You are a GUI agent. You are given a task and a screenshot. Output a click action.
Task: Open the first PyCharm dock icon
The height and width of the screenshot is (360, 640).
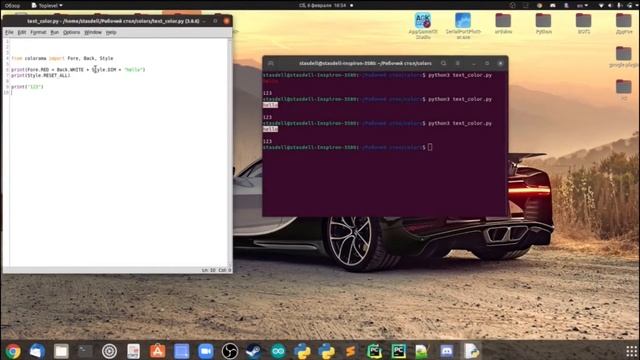point(374,351)
